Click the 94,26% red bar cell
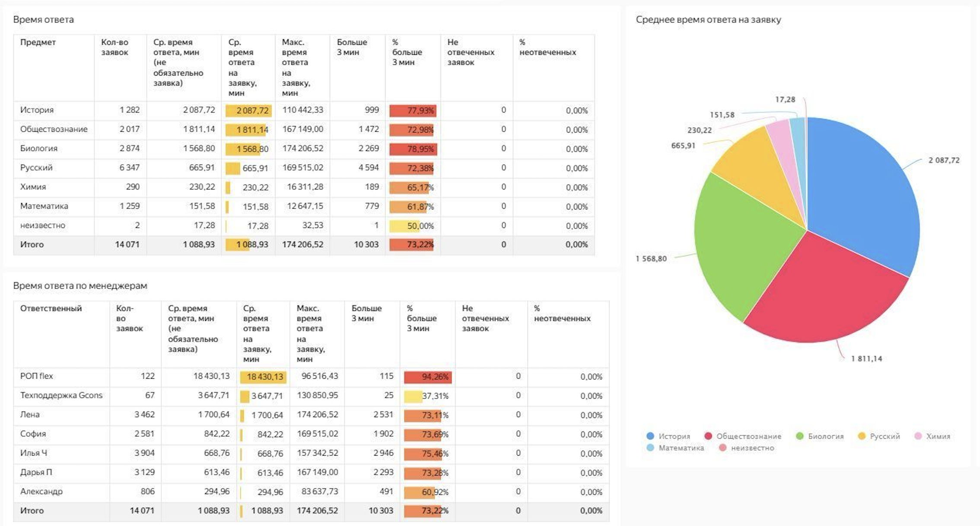Image resolution: width=980 pixels, height=526 pixels. click(x=428, y=377)
